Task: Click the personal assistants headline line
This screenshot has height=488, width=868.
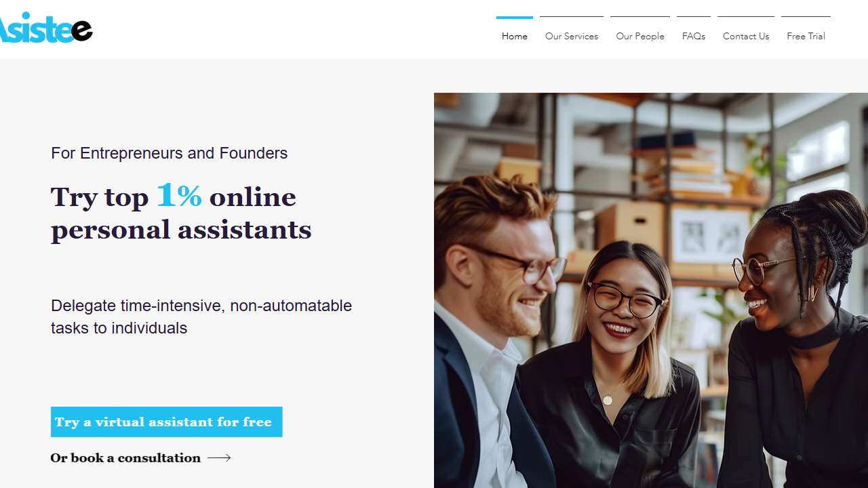Action: point(181,230)
